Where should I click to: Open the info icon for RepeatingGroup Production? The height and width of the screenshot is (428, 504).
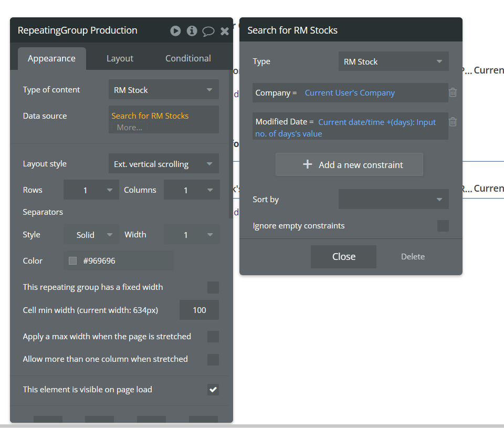[x=192, y=31]
